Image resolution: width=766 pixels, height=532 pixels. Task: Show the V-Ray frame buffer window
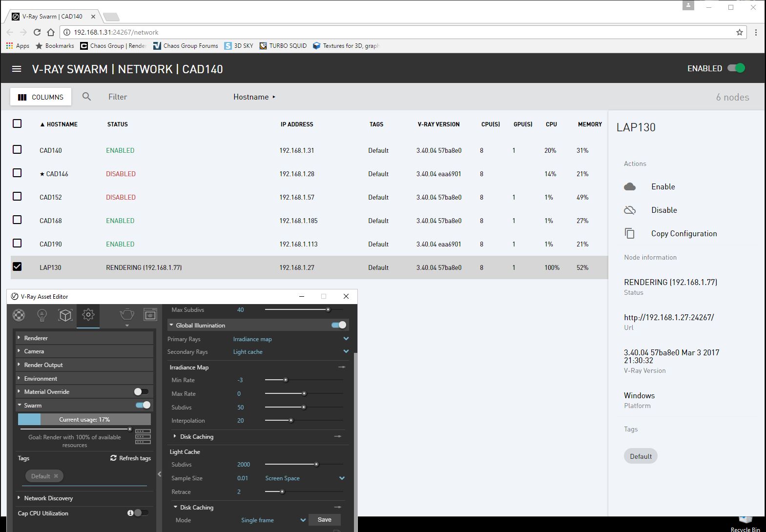pyautogui.click(x=150, y=315)
